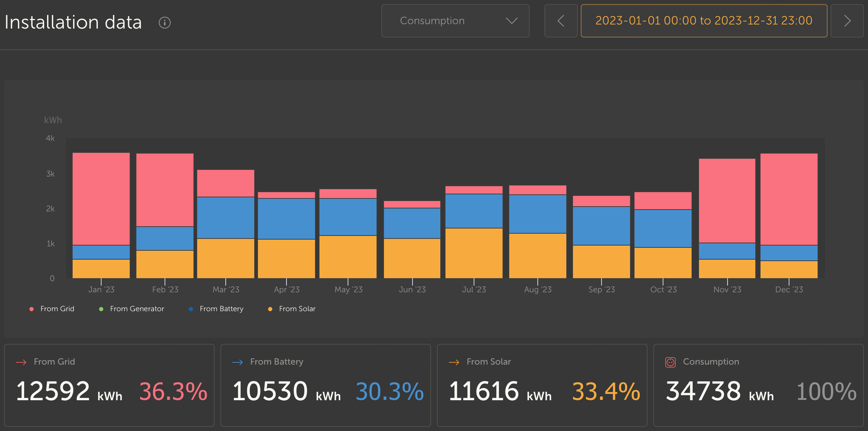868x431 pixels.
Task: Click the Apr '23 solar bar segment
Action: (286, 259)
